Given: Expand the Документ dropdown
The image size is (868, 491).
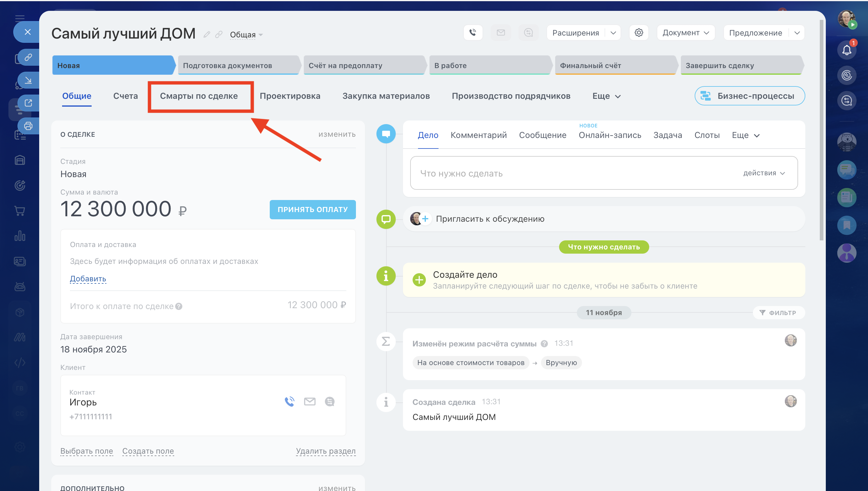Looking at the screenshot, I should 685,33.
